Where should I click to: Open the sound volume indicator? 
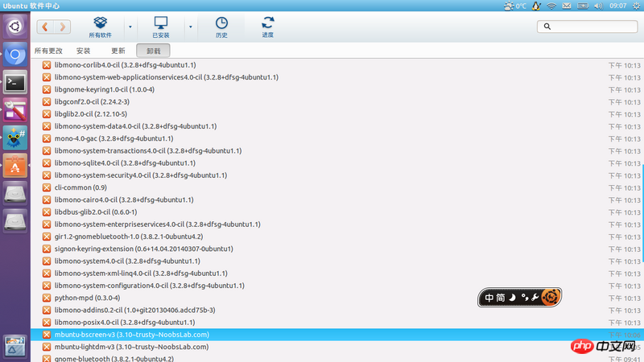[x=598, y=6]
